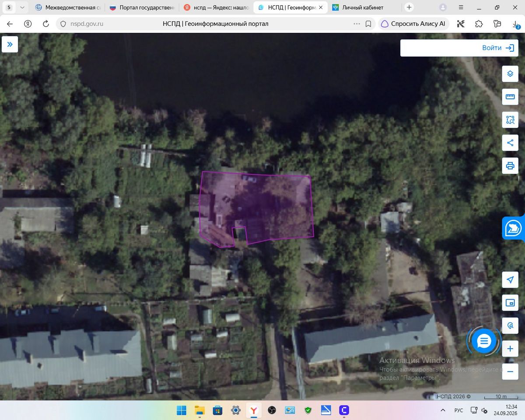Open the overview mini-map
This screenshot has height=420, width=525.
point(510,303)
